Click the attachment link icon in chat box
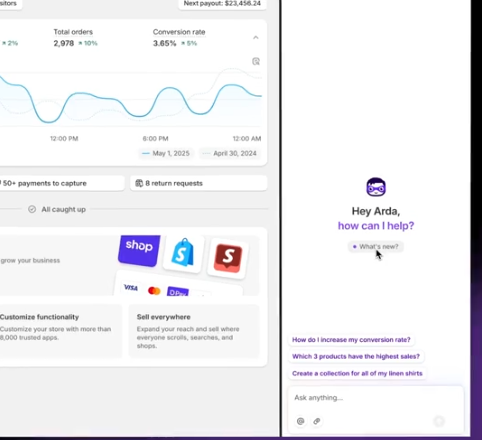The width and height of the screenshot is (482, 440). (x=317, y=421)
